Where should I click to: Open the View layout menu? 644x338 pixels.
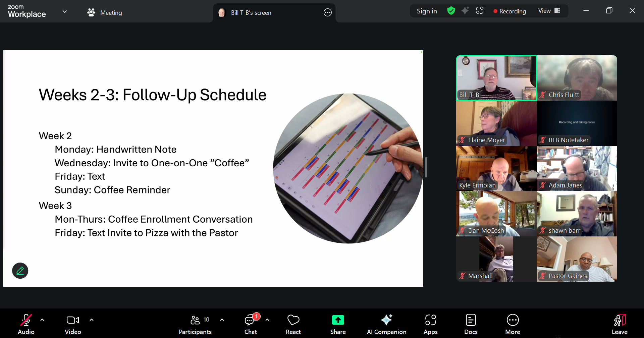549,11
